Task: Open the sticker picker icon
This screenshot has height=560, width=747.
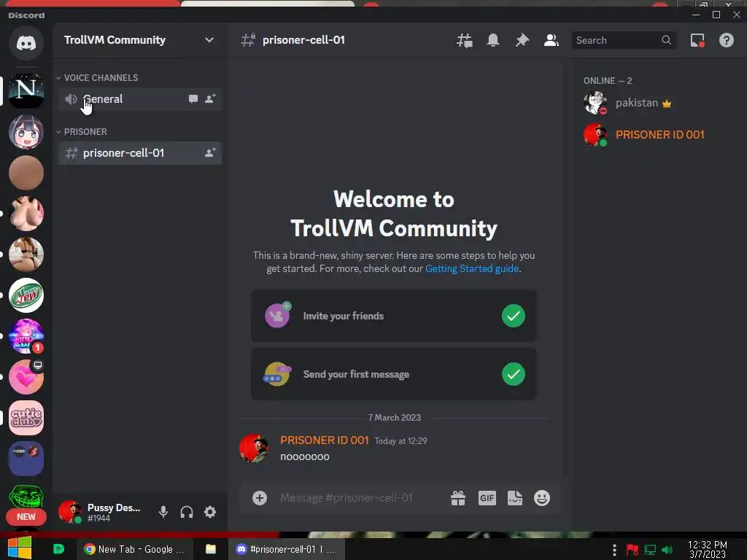Action: (x=515, y=498)
